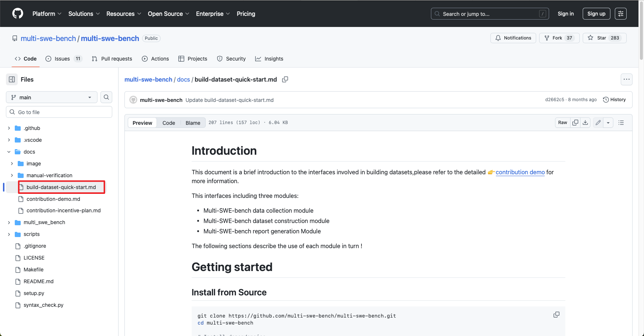The width and height of the screenshot is (644, 336).
Task: Open GitHub homepage logo
Action: pos(18,14)
